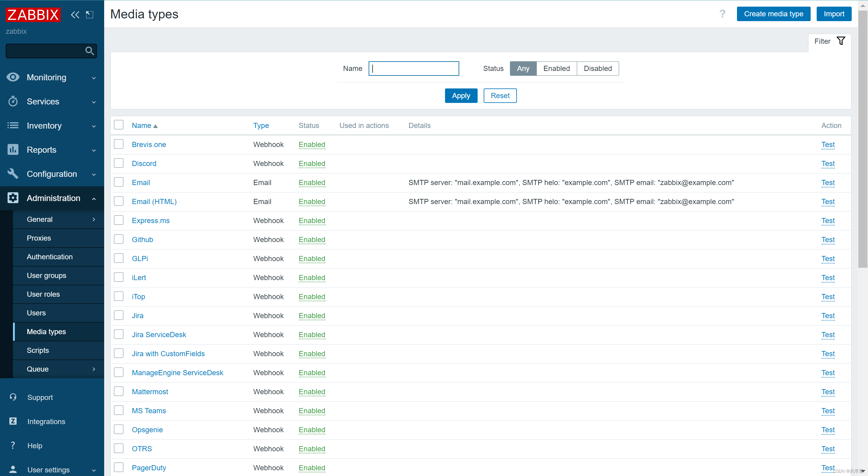The width and height of the screenshot is (868, 476).
Task: Click the ZABBIX logo
Action: tap(33, 14)
